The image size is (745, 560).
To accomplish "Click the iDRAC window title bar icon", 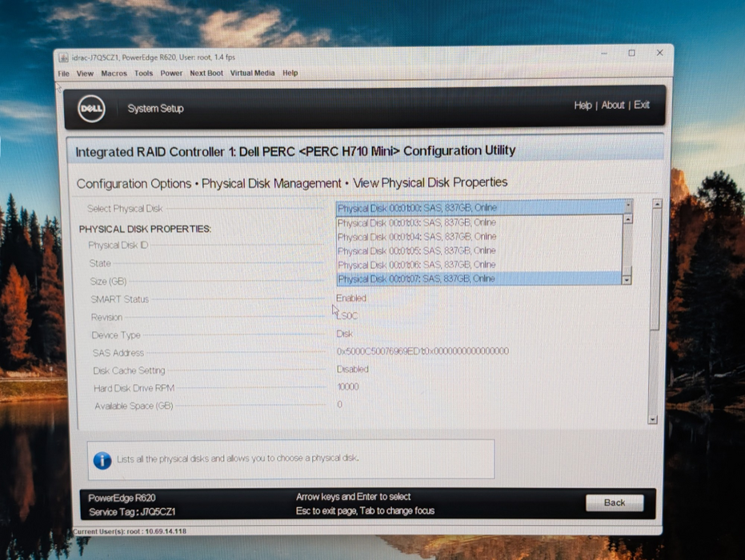I will point(63,58).
